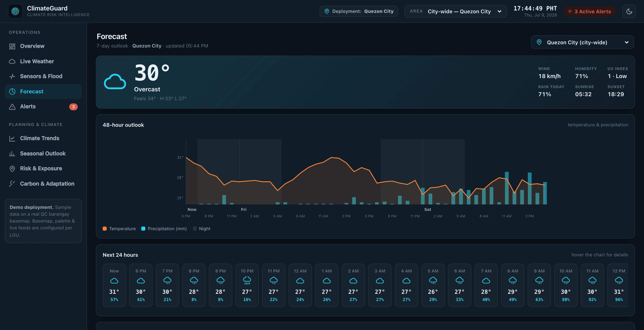Select the 10 PM hourly forecast card

[247, 285]
